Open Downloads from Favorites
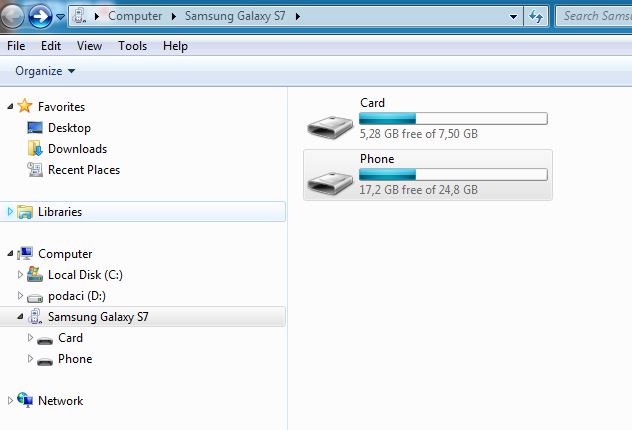Image resolution: width=632 pixels, height=430 pixels. coord(77,149)
